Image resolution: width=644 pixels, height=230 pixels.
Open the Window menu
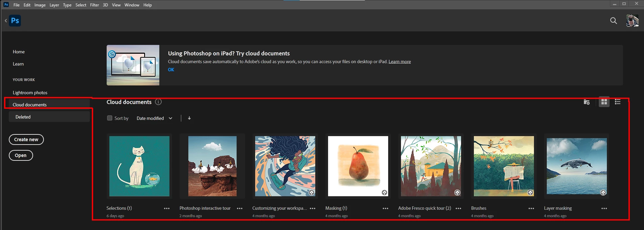[x=132, y=5]
